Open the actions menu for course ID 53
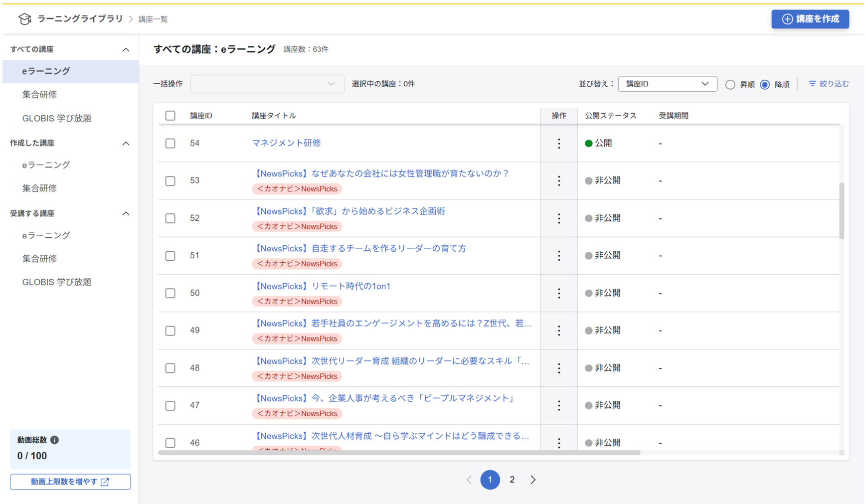This screenshot has width=866, height=504. point(559,181)
